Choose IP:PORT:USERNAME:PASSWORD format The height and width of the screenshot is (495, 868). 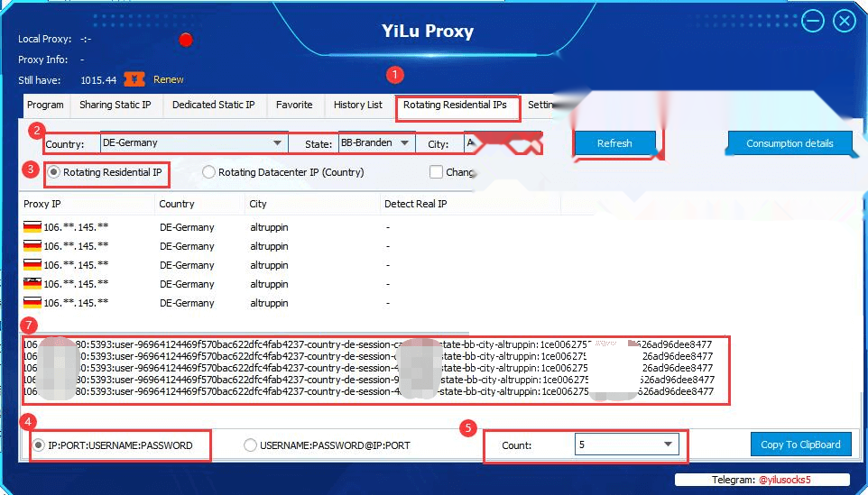[38, 445]
